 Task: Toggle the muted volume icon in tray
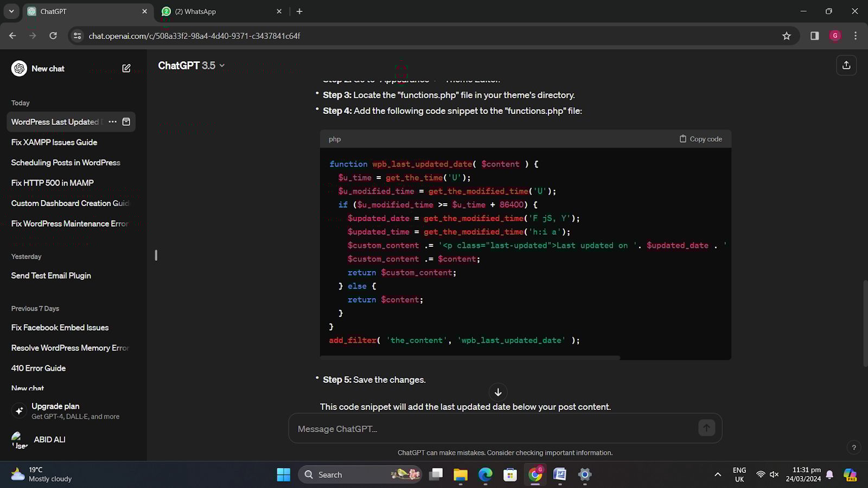click(x=774, y=474)
